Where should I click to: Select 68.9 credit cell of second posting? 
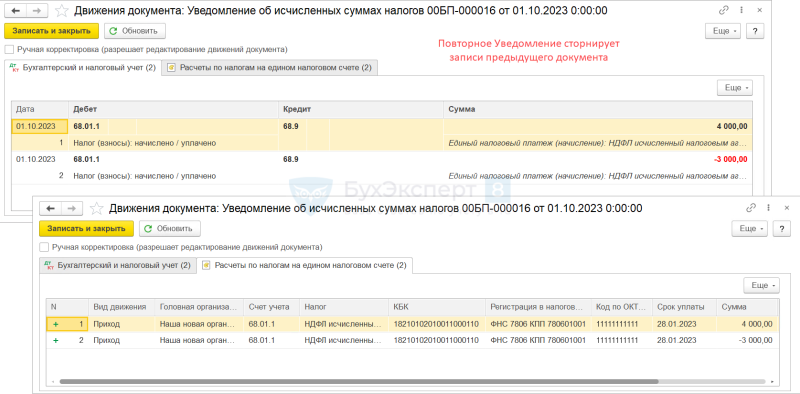click(x=292, y=159)
